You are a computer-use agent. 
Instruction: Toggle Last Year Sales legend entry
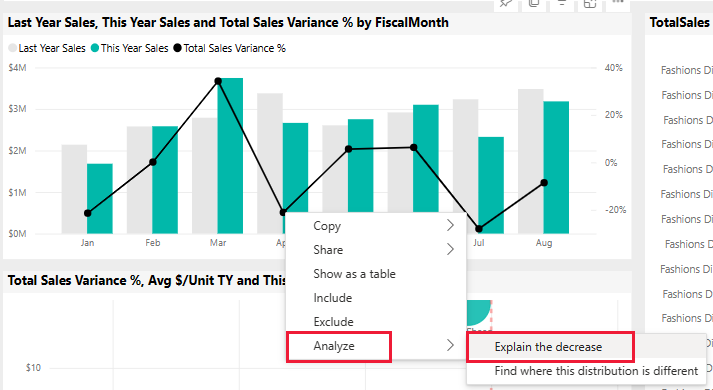click(x=47, y=48)
